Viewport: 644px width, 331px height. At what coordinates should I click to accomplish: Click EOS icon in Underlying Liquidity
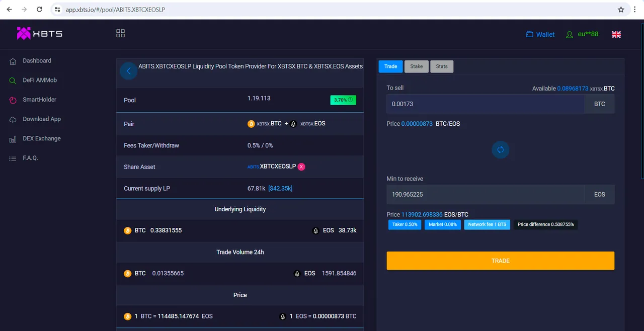pos(315,230)
